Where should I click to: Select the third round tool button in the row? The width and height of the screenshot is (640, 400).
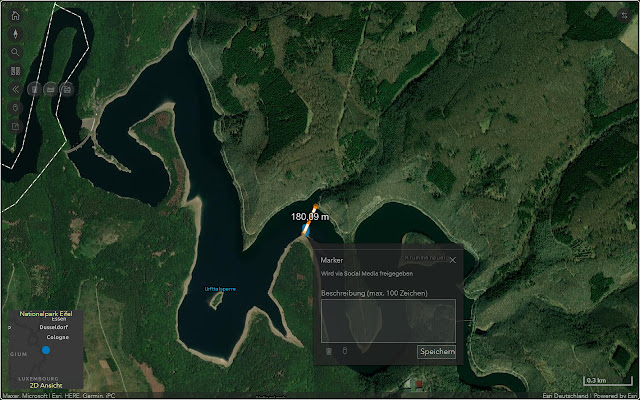tap(67, 89)
